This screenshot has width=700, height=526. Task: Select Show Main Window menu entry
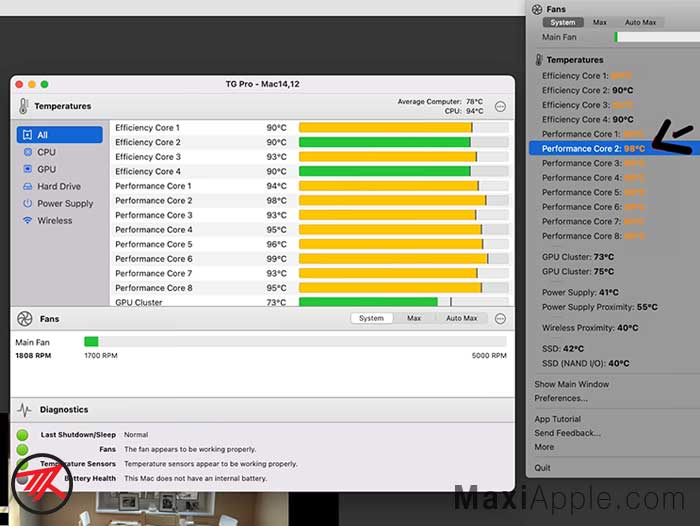coord(571,384)
